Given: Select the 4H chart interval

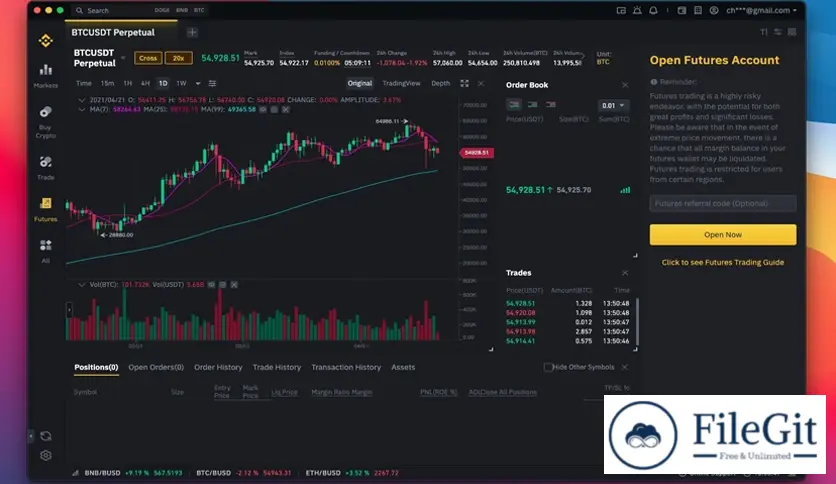Looking at the screenshot, I should pyautogui.click(x=145, y=83).
